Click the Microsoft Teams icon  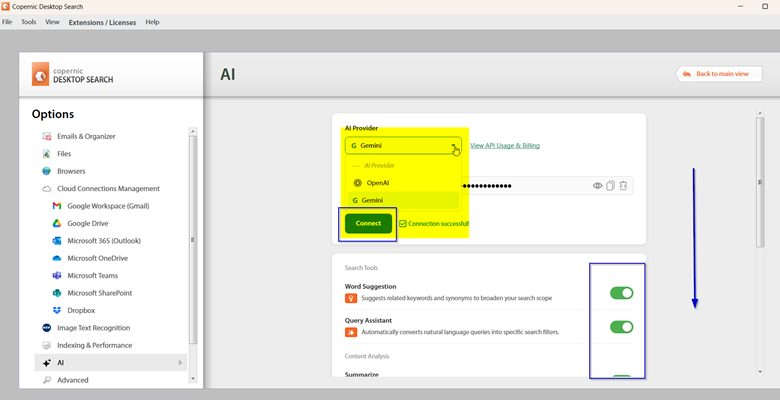pyautogui.click(x=57, y=276)
